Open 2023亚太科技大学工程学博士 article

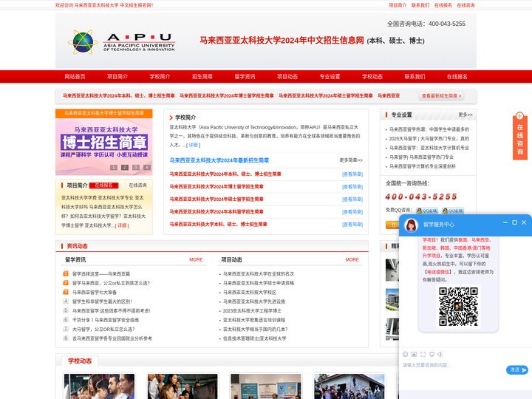[252, 311]
